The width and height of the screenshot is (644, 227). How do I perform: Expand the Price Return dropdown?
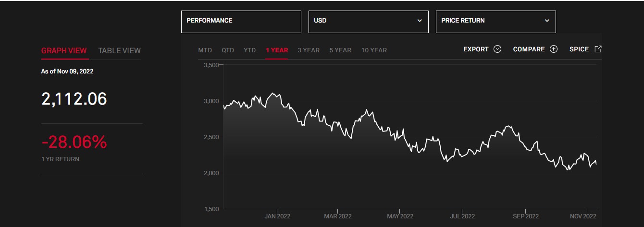[495, 22]
